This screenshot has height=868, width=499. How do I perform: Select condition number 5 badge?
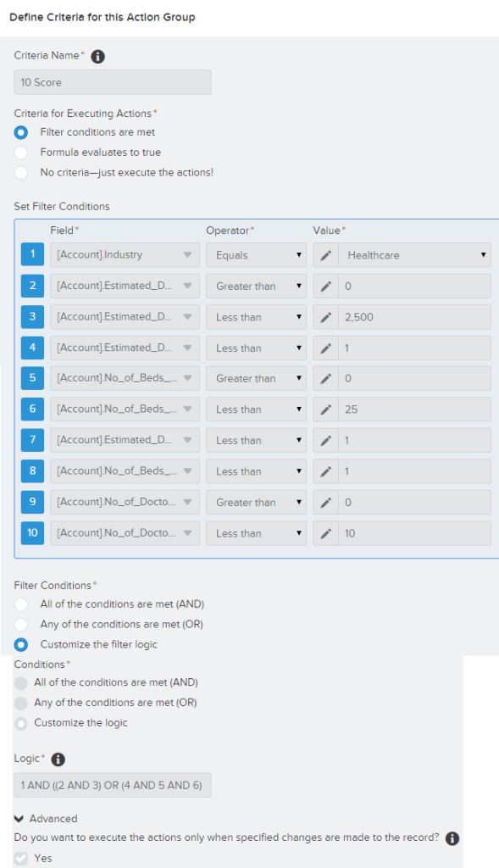32,378
